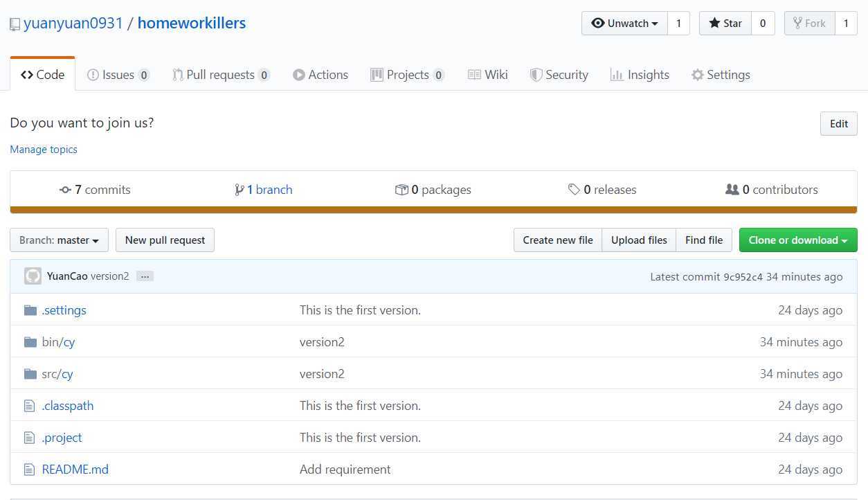Open the forks count of 1
This screenshot has height=500, width=868.
(x=846, y=24)
